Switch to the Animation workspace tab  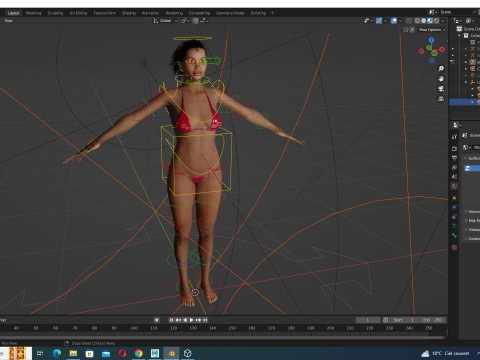point(150,13)
